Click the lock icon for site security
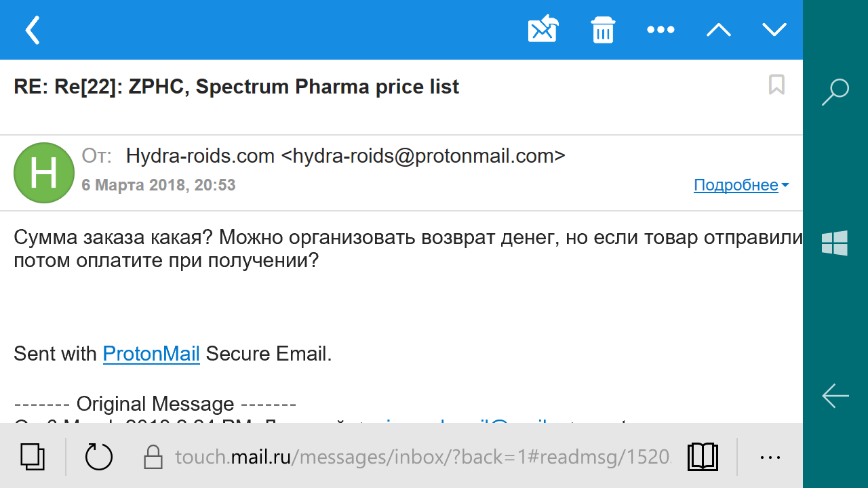The height and width of the screenshot is (488, 868). coord(155,457)
